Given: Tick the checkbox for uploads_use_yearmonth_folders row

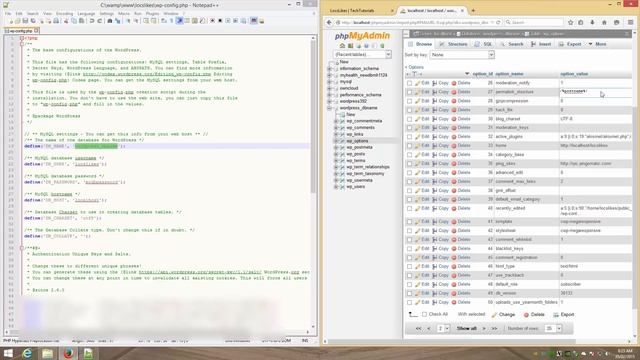Looking at the screenshot, I should pos(409,302).
